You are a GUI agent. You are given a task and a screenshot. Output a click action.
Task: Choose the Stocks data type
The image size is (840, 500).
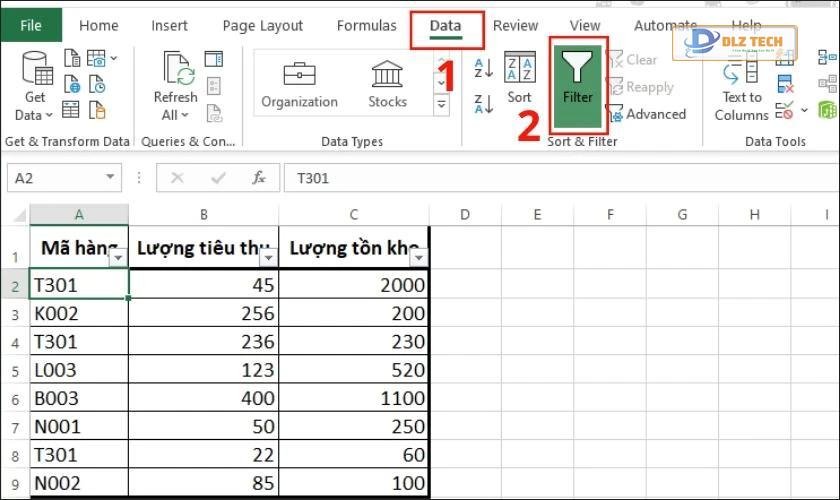point(387,85)
